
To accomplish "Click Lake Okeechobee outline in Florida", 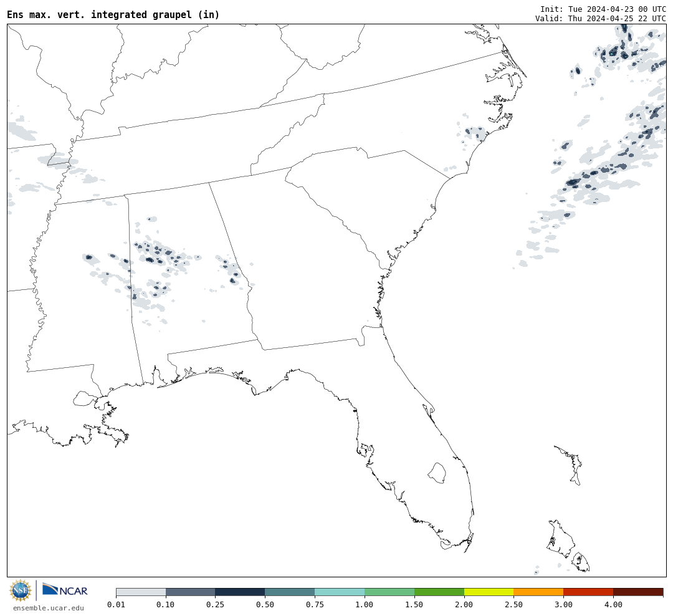I will pyautogui.click(x=437, y=473).
